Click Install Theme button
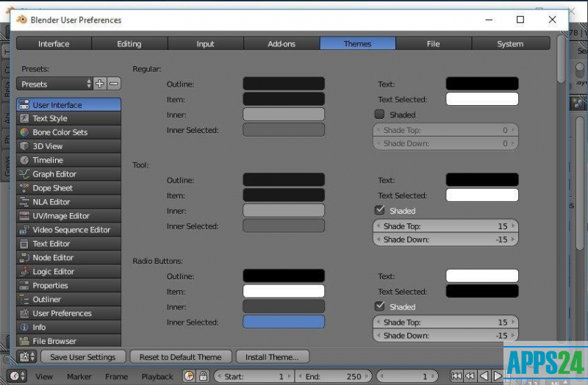 [x=272, y=357]
